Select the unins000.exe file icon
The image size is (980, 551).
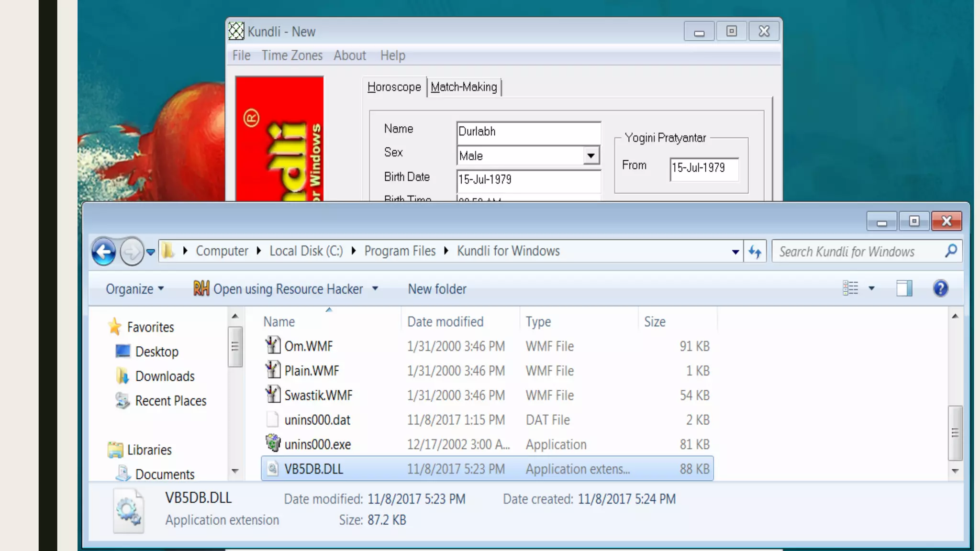coord(273,443)
